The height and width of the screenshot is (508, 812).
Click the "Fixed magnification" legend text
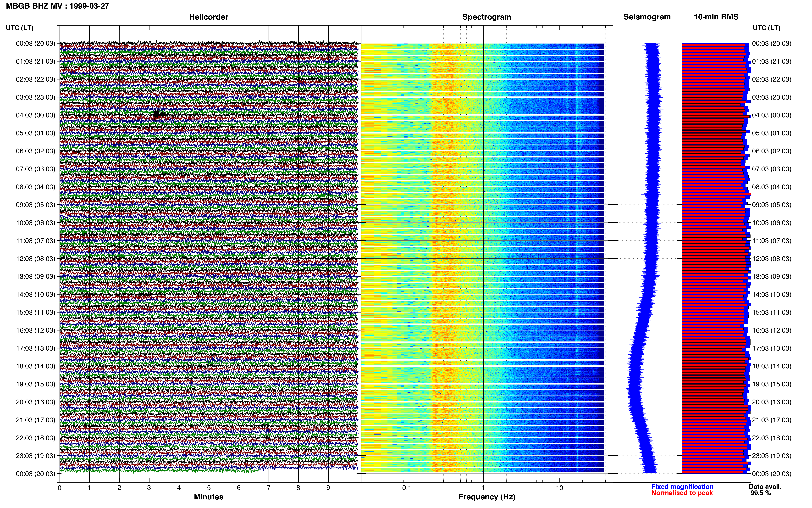[682, 486]
